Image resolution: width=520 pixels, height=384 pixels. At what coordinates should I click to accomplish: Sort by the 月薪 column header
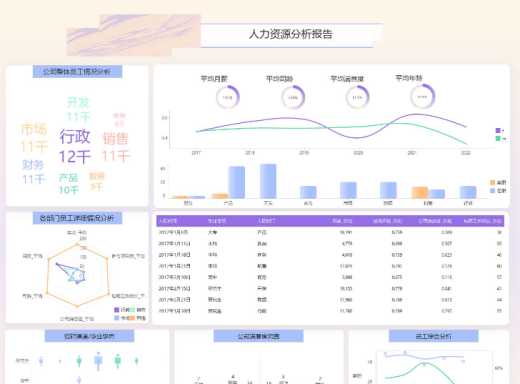[342, 221]
